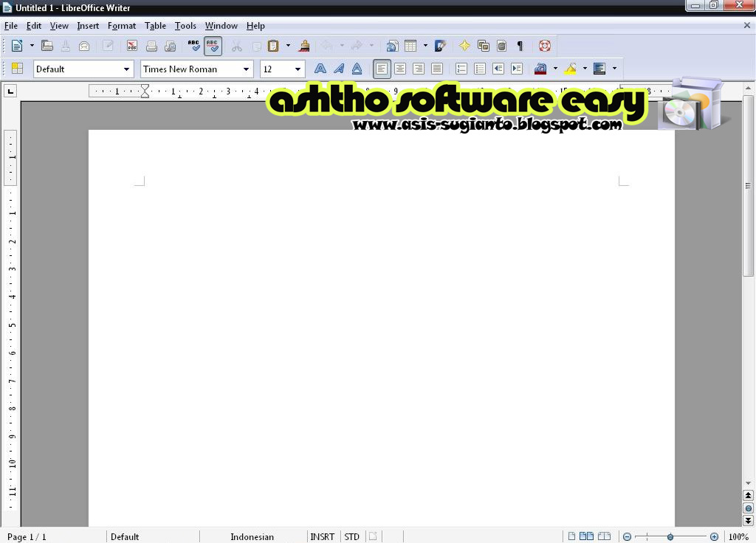Run Spelling and Grammar check icon
The image size is (756, 543).
click(x=194, y=46)
